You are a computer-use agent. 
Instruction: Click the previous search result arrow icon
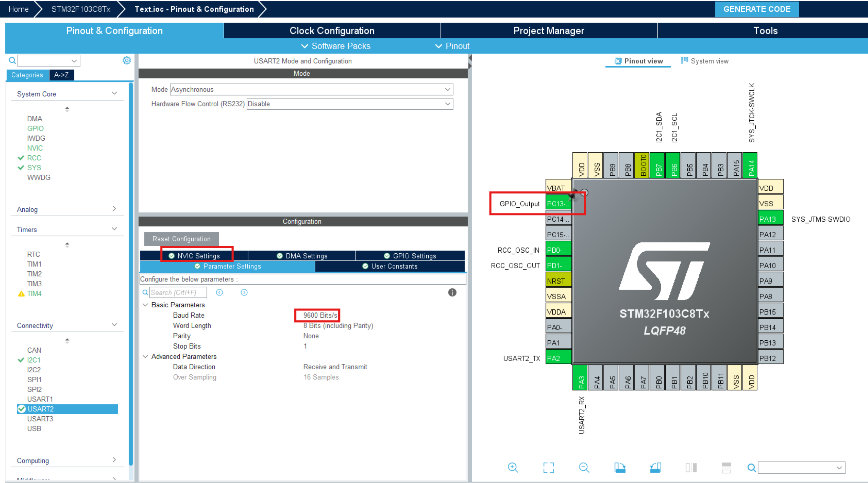[219, 292]
